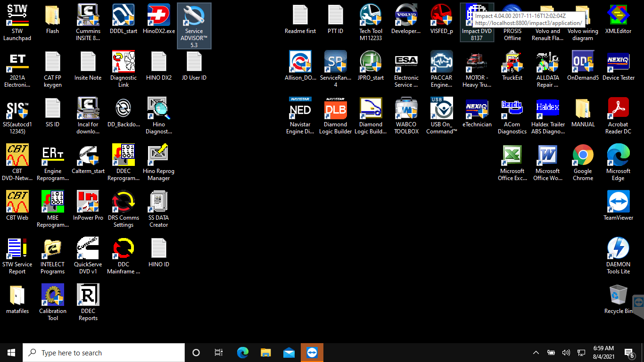Open the matafiles folder
The image size is (644, 362).
point(17,299)
